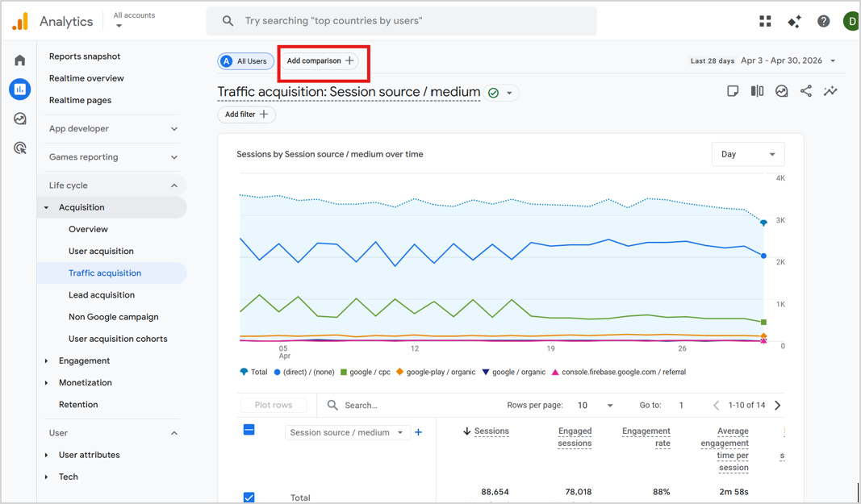Open the user account avatar
Screen dimensions: 861x504
click(851, 22)
